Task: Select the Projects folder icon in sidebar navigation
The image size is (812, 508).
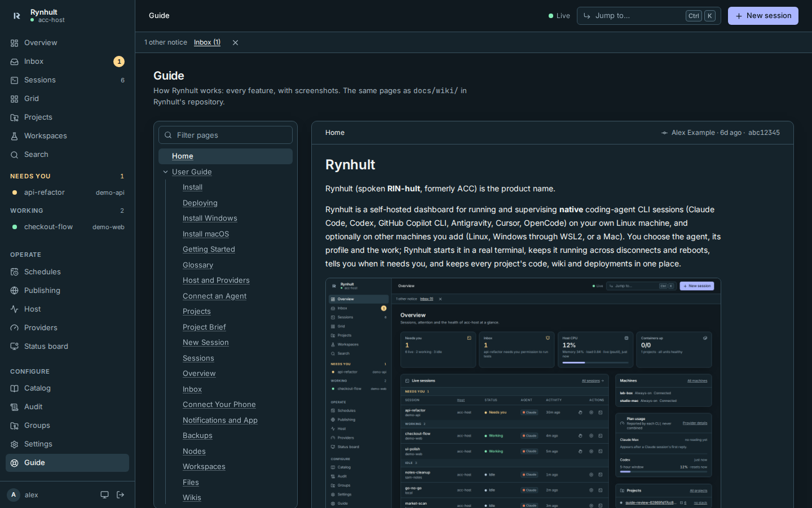Action: 14,117
